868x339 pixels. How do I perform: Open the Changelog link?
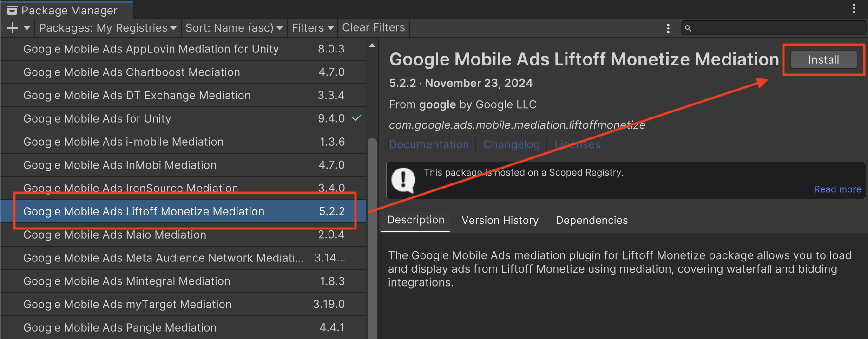[511, 145]
